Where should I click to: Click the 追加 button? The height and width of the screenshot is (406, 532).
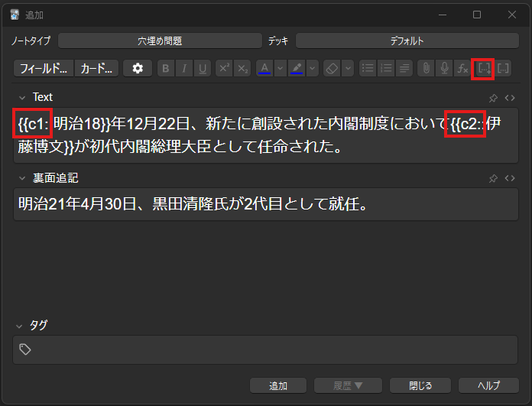coord(278,385)
